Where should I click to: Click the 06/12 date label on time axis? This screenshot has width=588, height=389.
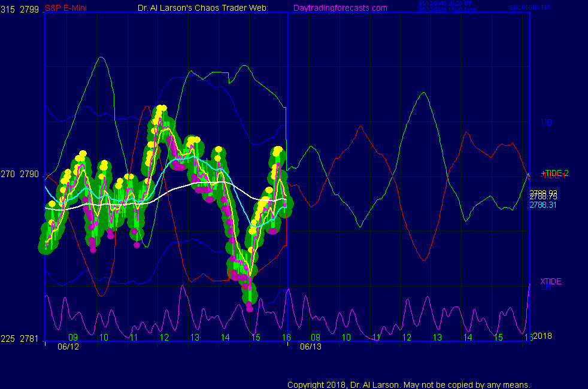pyautogui.click(x=68, y=347)
